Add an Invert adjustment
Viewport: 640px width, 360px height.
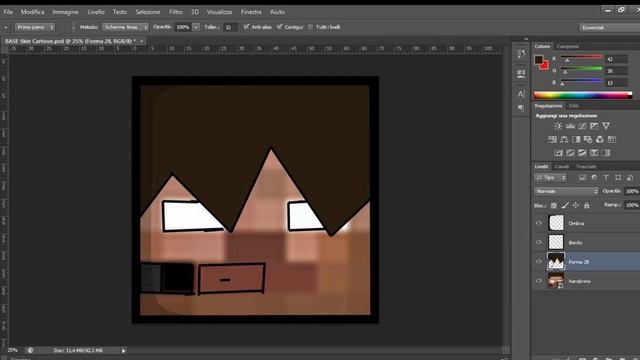[558, 153]
